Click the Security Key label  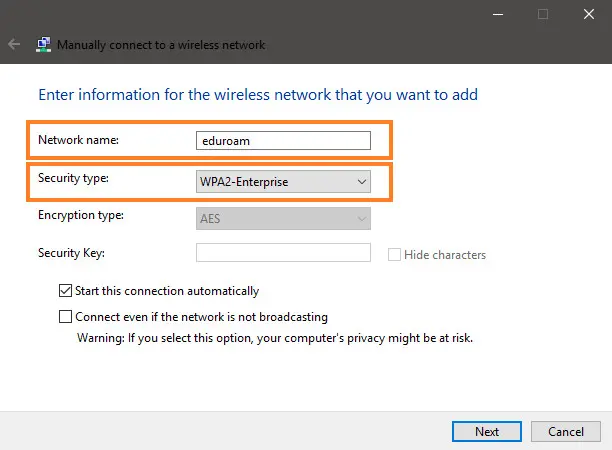point(71,253)
